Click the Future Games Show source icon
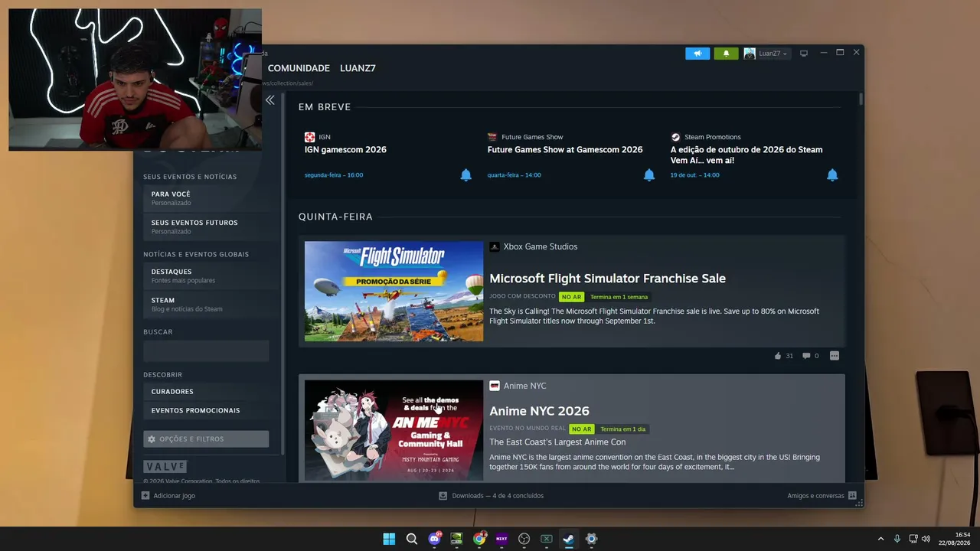The width and height of the screenshot is (980, 551). (492, 137)
